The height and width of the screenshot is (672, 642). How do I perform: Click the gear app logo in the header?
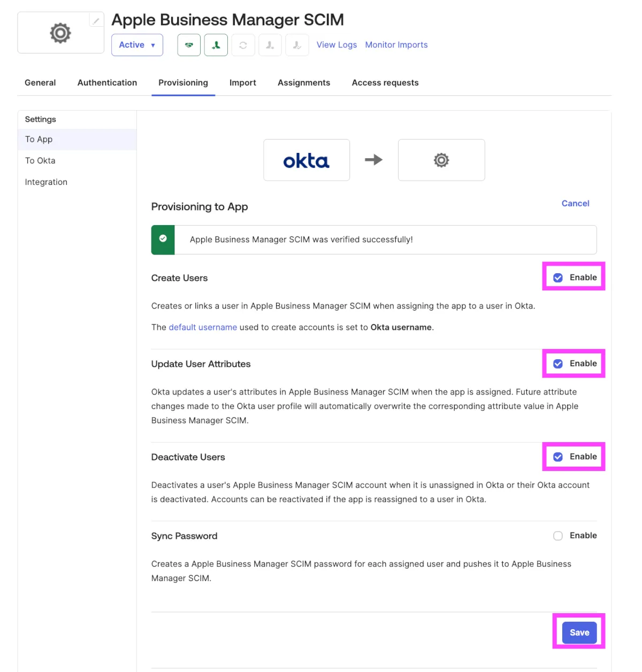tap(60, 33)
